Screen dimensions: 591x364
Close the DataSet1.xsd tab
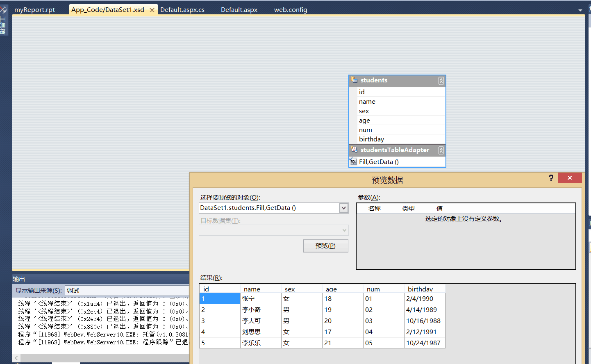point(152,10)
